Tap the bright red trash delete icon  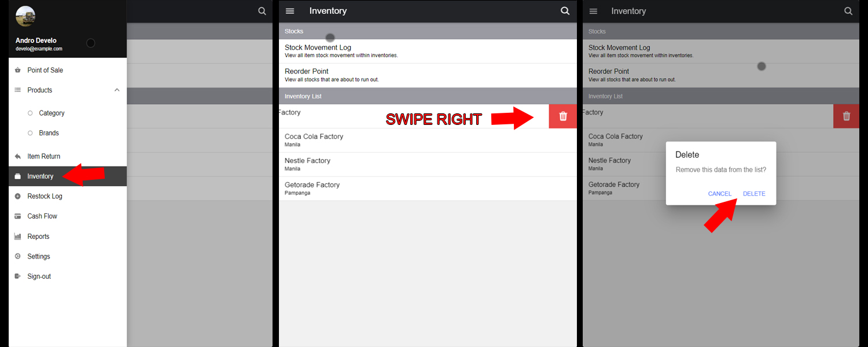point(563,116)
